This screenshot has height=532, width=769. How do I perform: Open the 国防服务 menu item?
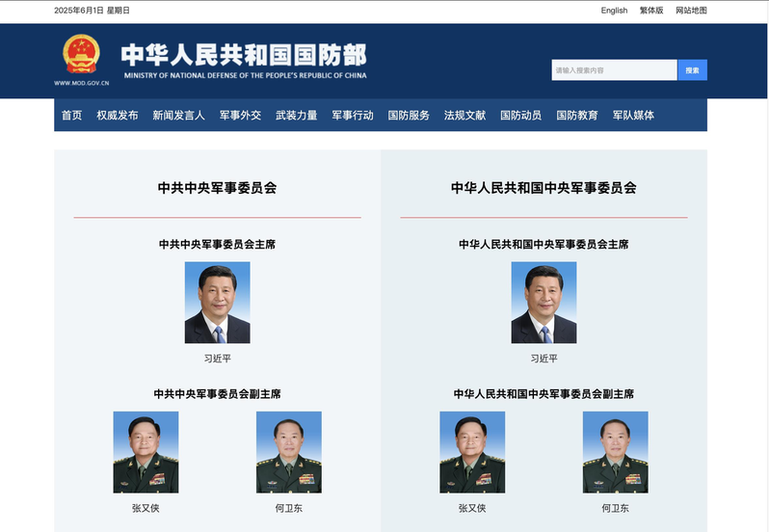(x=409, y=116)
